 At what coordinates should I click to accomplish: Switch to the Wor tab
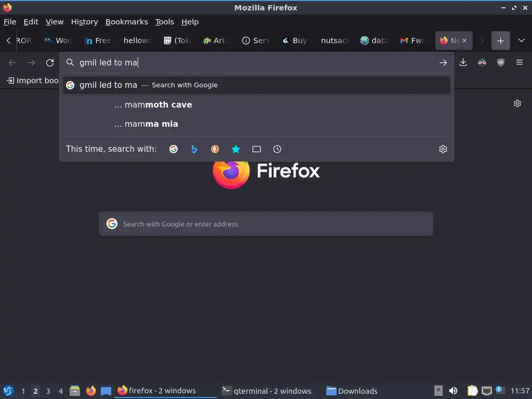pos(59,41)
